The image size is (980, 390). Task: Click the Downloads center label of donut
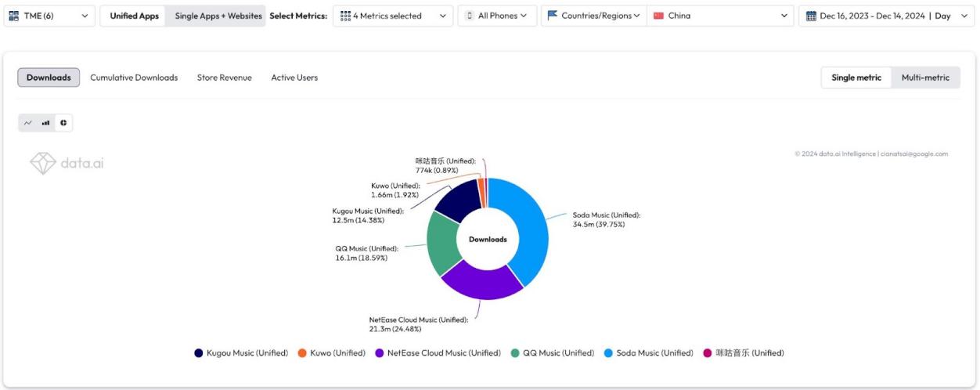[488, 239]
